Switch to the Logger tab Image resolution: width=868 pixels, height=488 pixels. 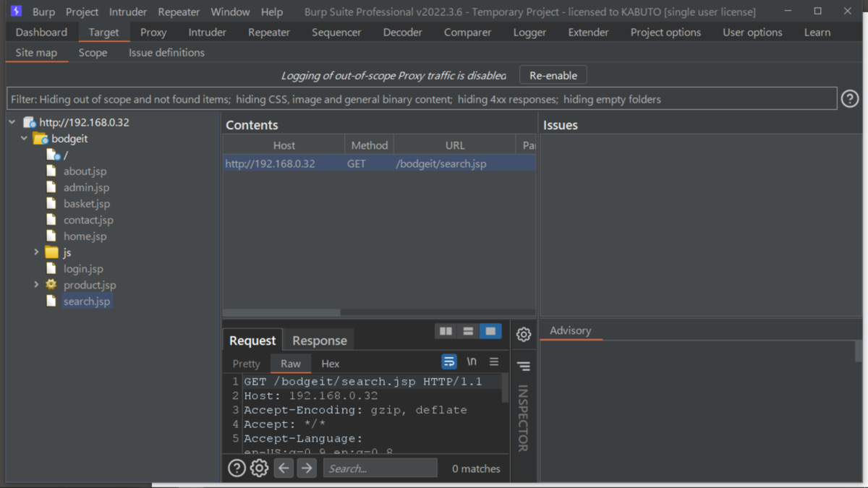[530, 33]
